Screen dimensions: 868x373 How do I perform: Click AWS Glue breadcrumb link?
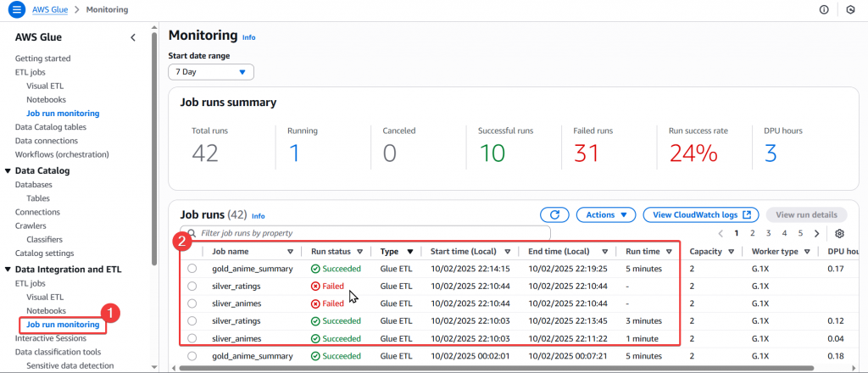(x=50, y=10)
